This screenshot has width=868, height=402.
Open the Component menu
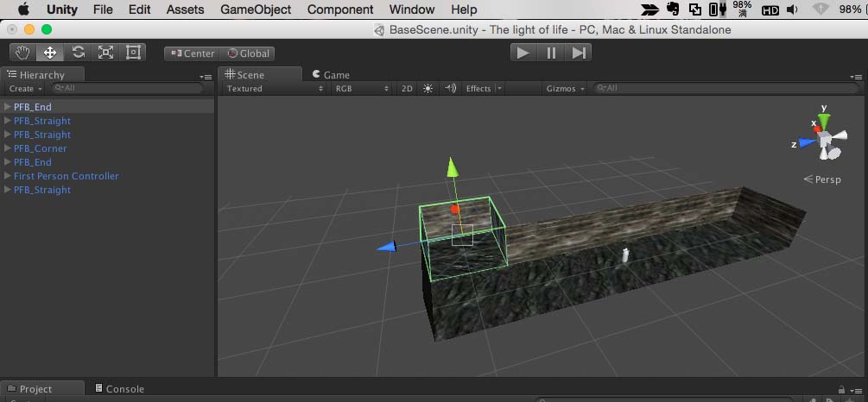pos(340,9)
